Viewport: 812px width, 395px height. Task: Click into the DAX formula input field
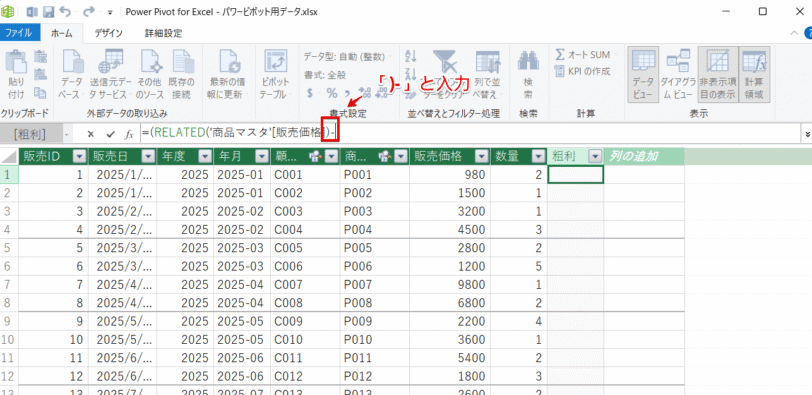470,134
